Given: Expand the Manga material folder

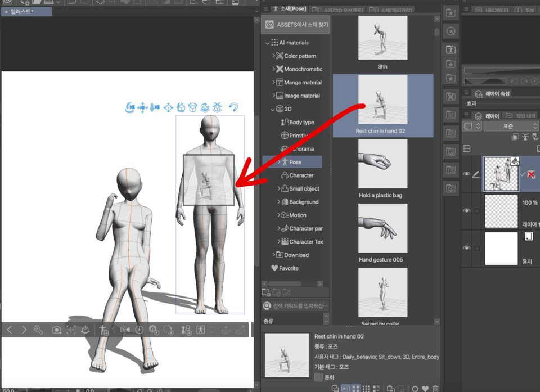Looking at the screenshot, I should pos(274,82).
